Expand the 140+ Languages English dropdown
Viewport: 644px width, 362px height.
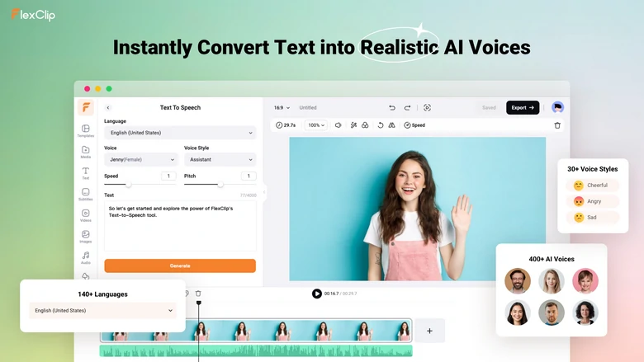[x=102, y=311]
